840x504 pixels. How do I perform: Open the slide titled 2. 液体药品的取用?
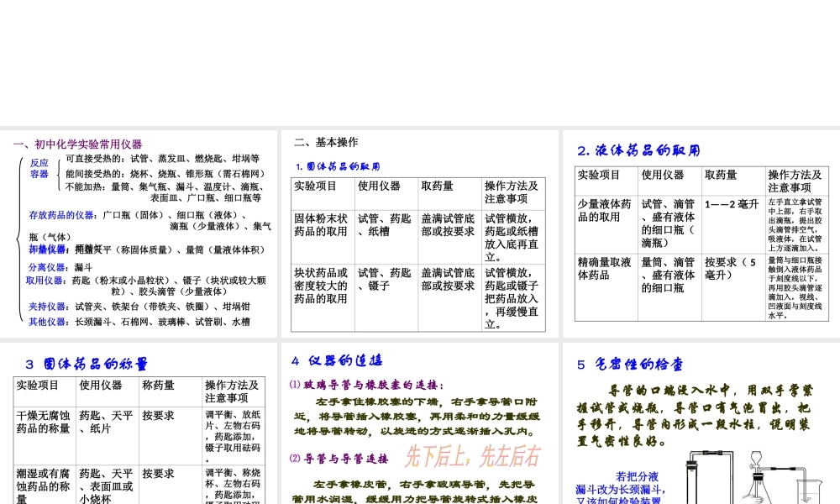pyautogui.click(x=701, y=234)
